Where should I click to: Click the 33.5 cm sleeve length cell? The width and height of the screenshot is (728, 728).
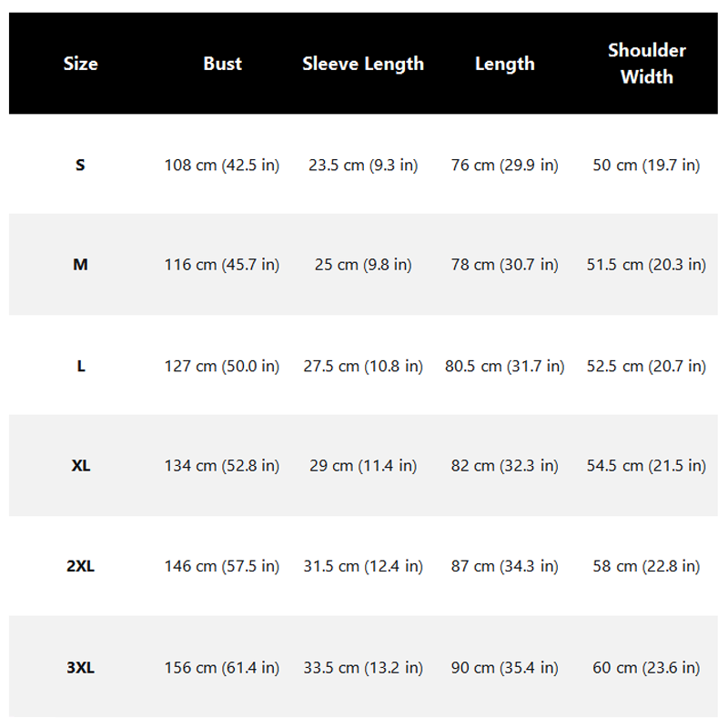pyautogui.click(x=363, y=668)
